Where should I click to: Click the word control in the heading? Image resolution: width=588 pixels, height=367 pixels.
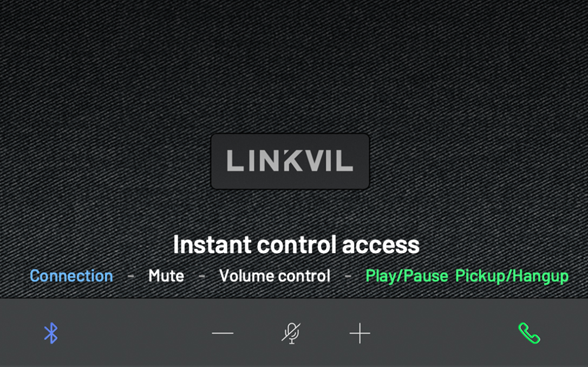[296, 245]
